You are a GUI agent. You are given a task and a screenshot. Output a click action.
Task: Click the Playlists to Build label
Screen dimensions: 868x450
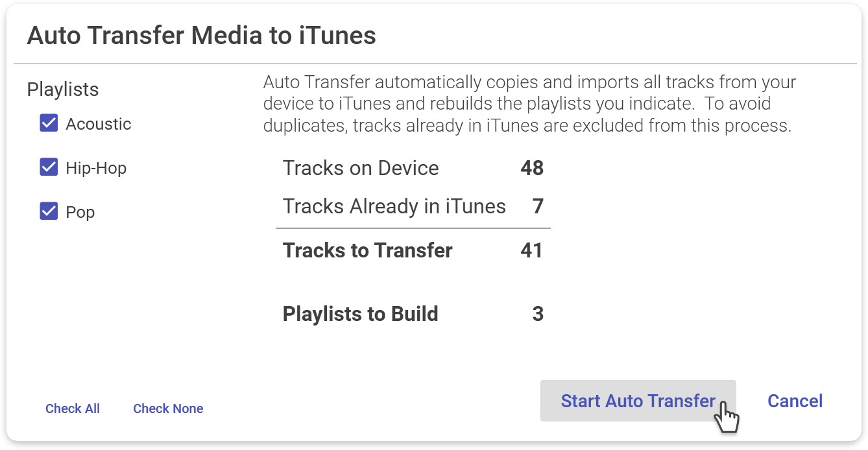pos(360,314)
